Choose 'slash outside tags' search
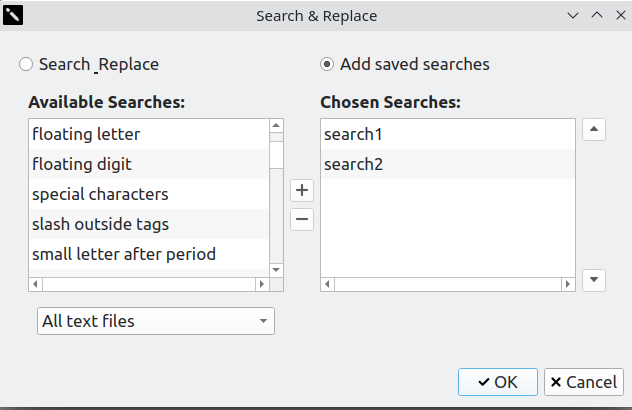 pyautogui.click(x=100, y=224)
